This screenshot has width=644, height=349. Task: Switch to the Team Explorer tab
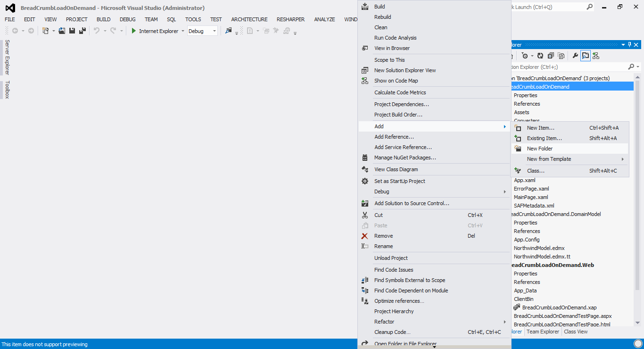coord(543,332)
